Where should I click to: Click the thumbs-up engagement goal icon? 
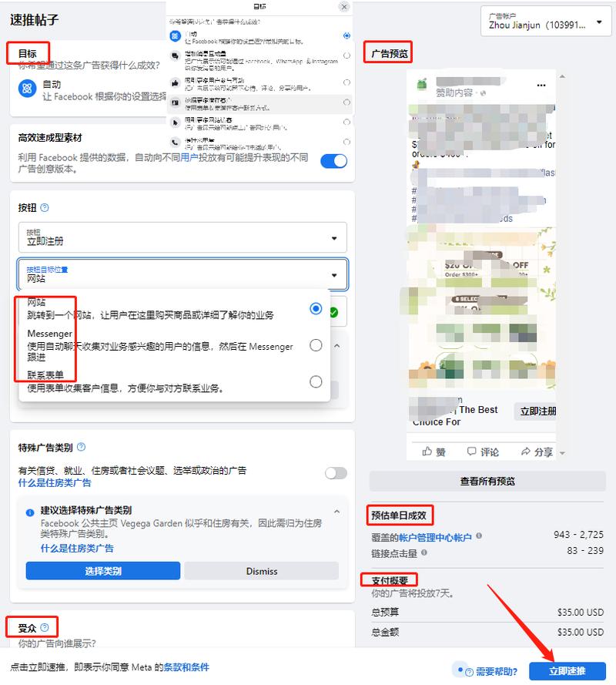pyautogui.click(x=175, y=83)
